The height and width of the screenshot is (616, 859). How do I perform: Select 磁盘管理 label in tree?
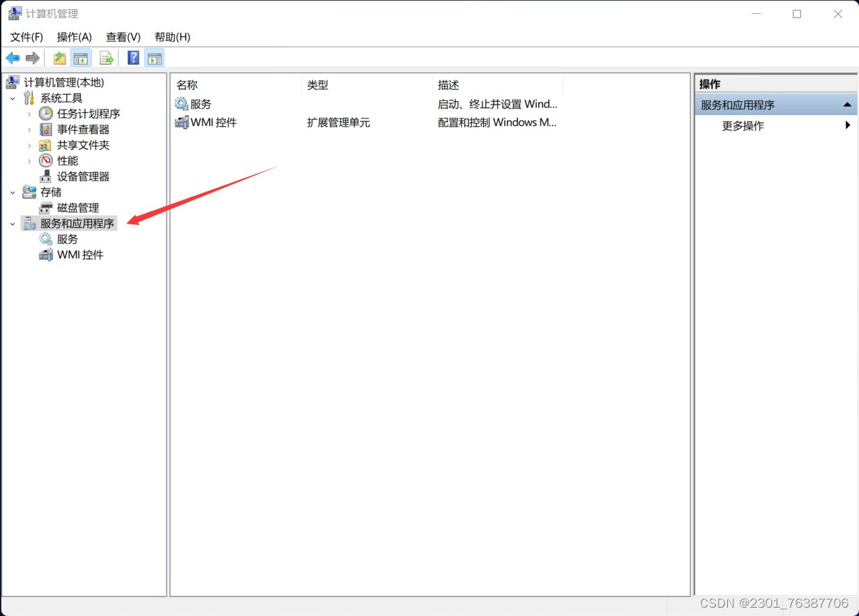pyautogui.click(x=78, y=208)
